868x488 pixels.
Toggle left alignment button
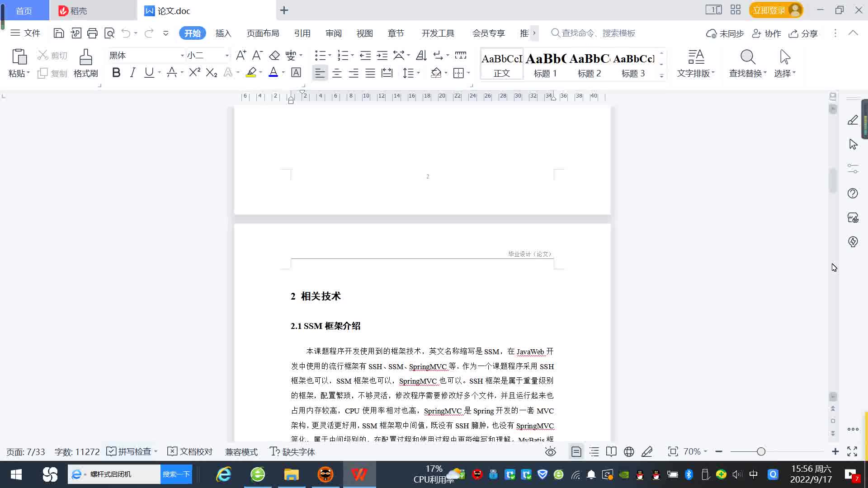(320, 73)
